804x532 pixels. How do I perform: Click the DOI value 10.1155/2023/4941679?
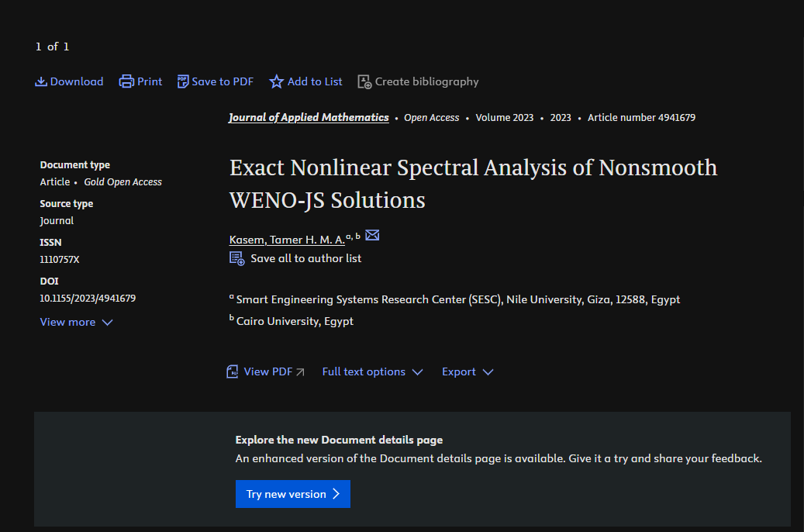88,298
